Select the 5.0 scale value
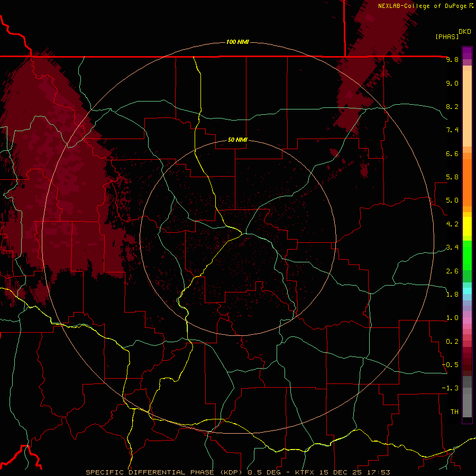Viewport: 476px width, 476px height. coord(452,200)
